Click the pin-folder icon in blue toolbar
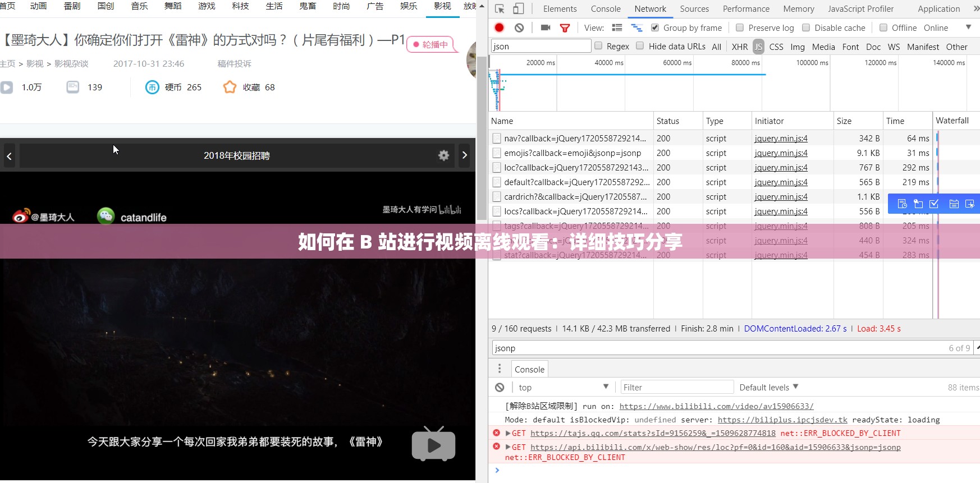Screen dimensions: 980x483 [918, 204]
